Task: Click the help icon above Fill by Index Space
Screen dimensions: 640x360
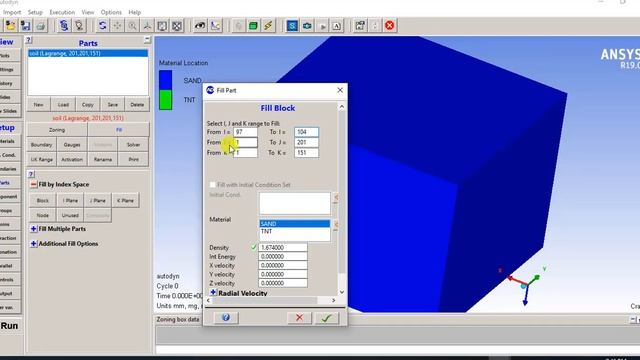Action: (x=31, y=174)
